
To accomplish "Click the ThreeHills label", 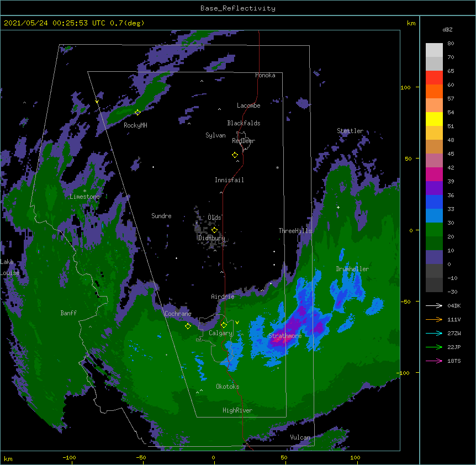I will coord(295,231).
